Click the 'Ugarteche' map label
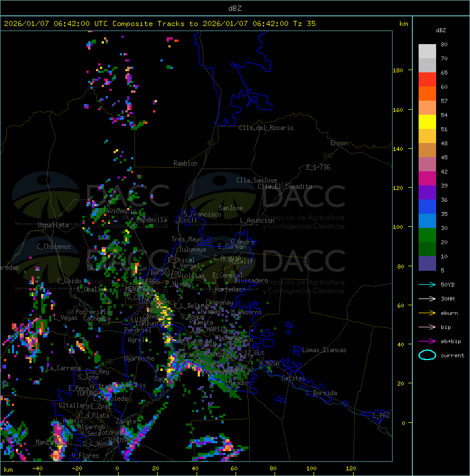The image size is (470, 476). (140, 359)
